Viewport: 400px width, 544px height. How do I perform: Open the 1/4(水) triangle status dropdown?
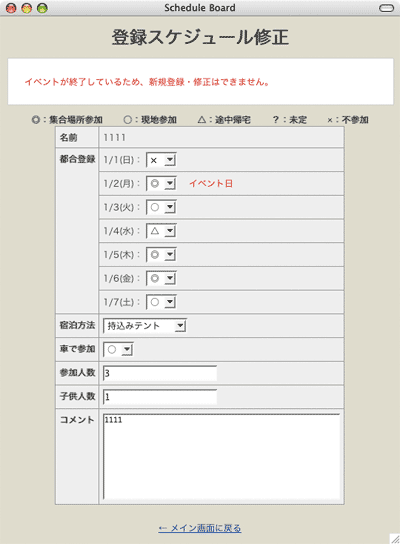pos(161,231)
